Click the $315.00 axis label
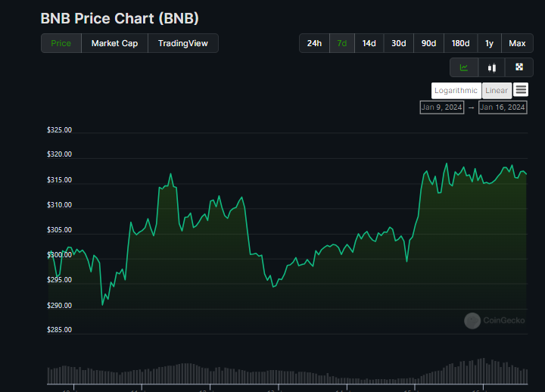 coord(60,180)
